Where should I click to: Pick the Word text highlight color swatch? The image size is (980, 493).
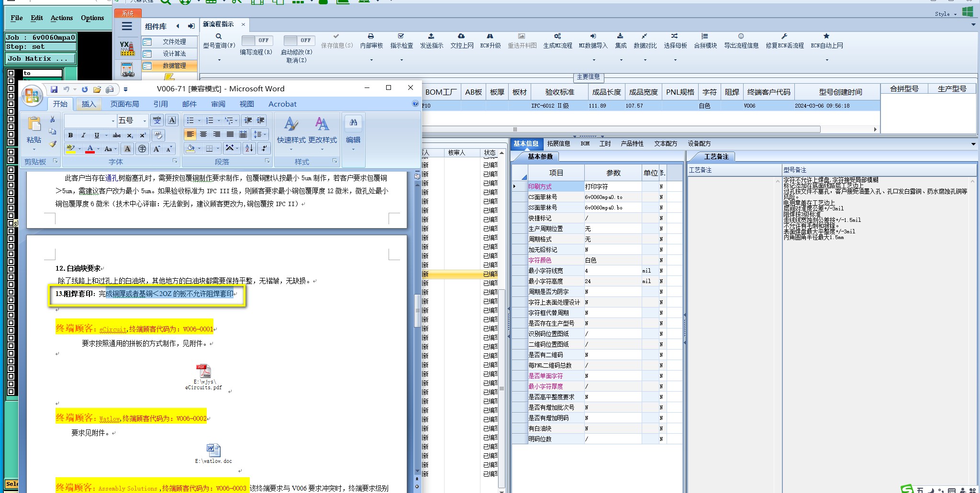point(71,149)
